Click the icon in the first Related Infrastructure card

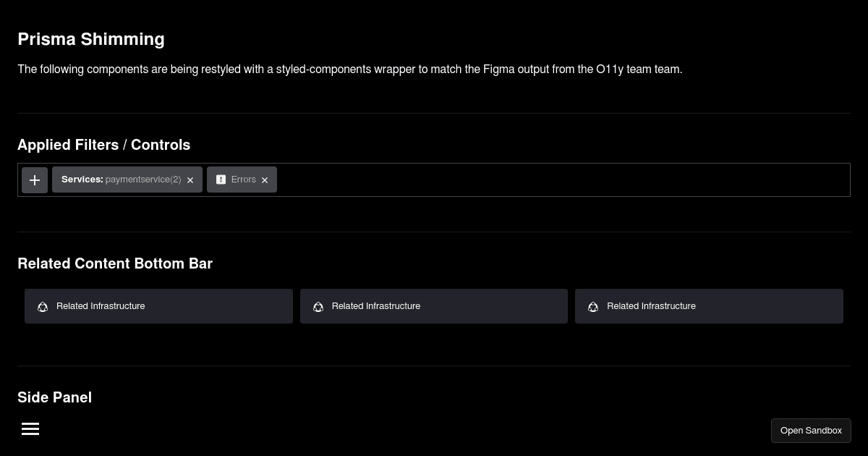[x=43, y=307]
